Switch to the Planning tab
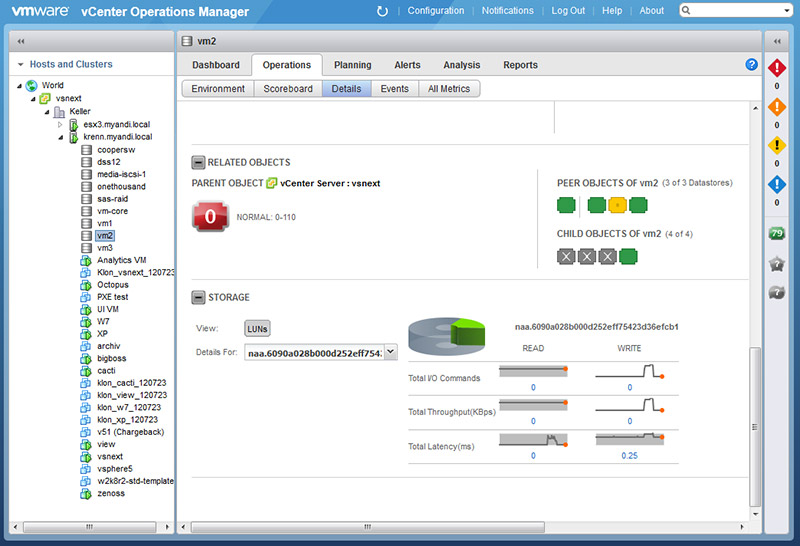 click(353, 65)
